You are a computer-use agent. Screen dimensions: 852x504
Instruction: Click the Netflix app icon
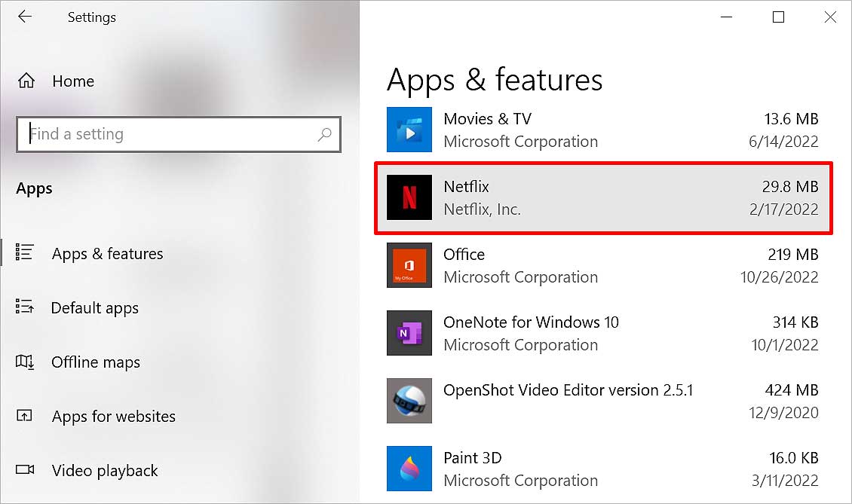pyautogui.click(x=409, y=197)
